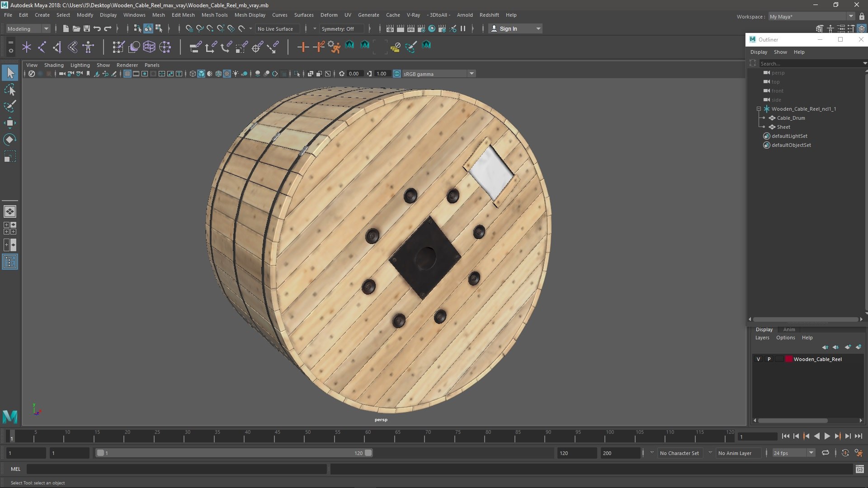Open the No Character Set dropdown arrow
The image size is (868, 488).
click(x=652, y=453)
